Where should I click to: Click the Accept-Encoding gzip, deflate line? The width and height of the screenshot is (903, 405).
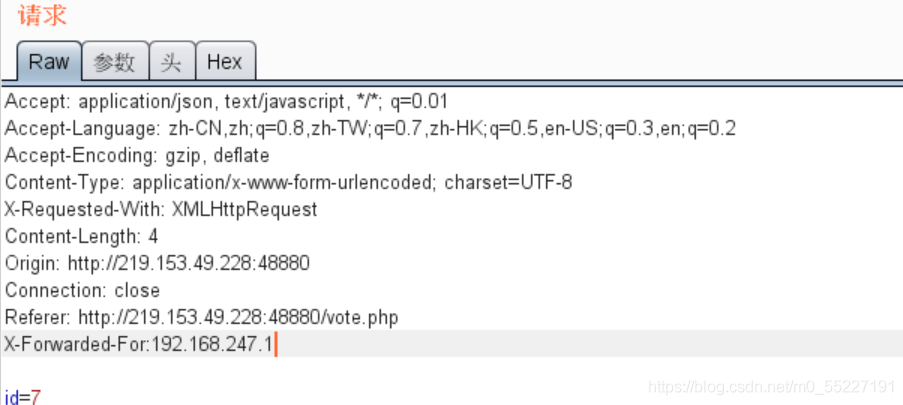pyautogui.click(x=137, y=156)
